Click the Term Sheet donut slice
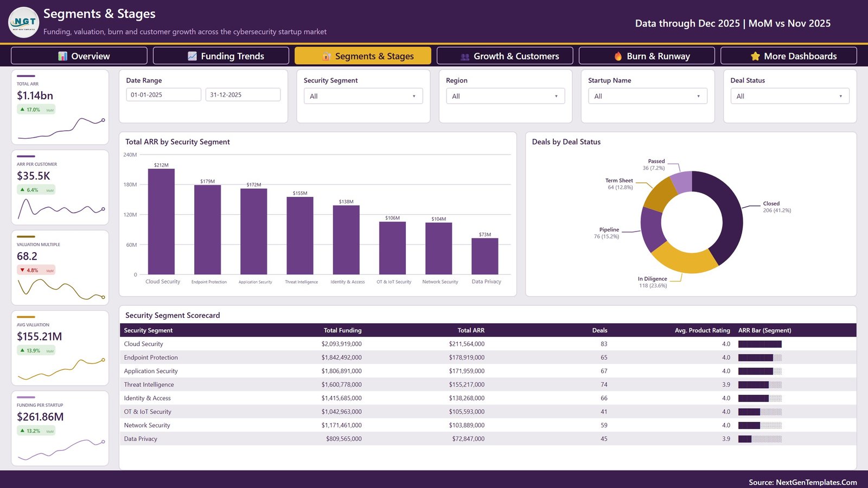The width and height of the screenshot is (868, 488). click(x=661, y=195)
